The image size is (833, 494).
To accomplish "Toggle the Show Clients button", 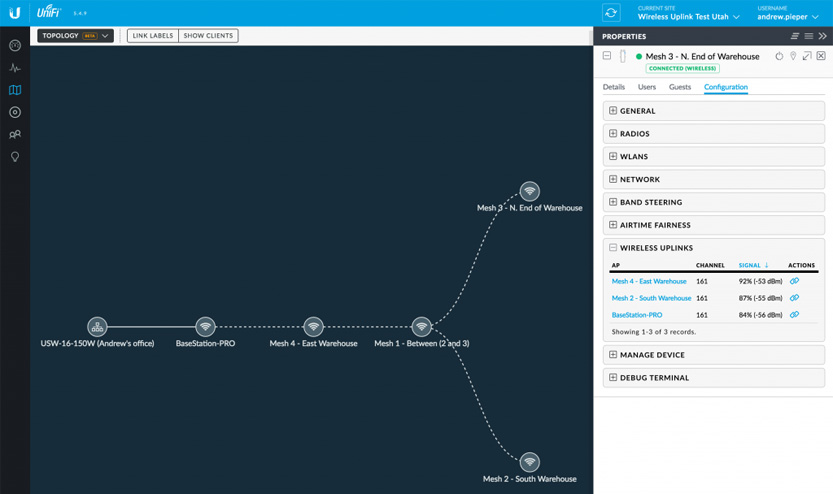I will 208,36.
